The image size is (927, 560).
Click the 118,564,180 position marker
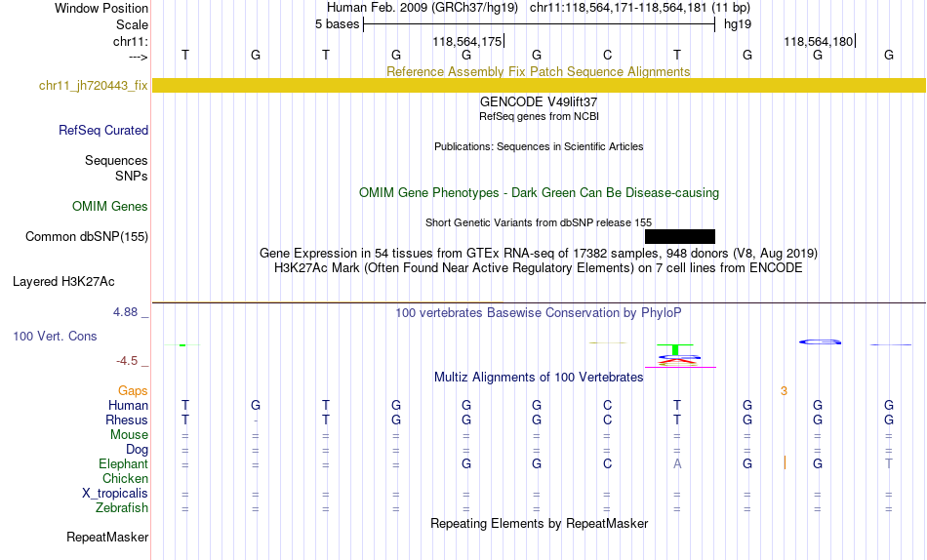tap(819, 41)
